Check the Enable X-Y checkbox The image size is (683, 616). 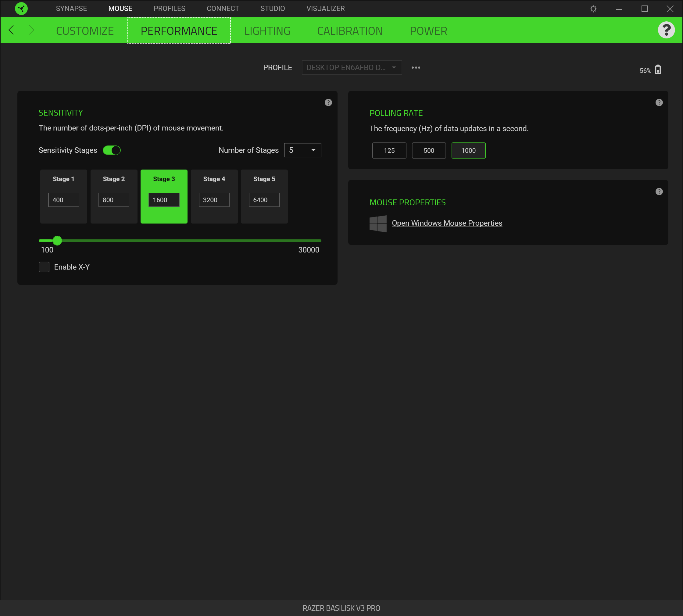pyautogui.click(x=44, y=267)
